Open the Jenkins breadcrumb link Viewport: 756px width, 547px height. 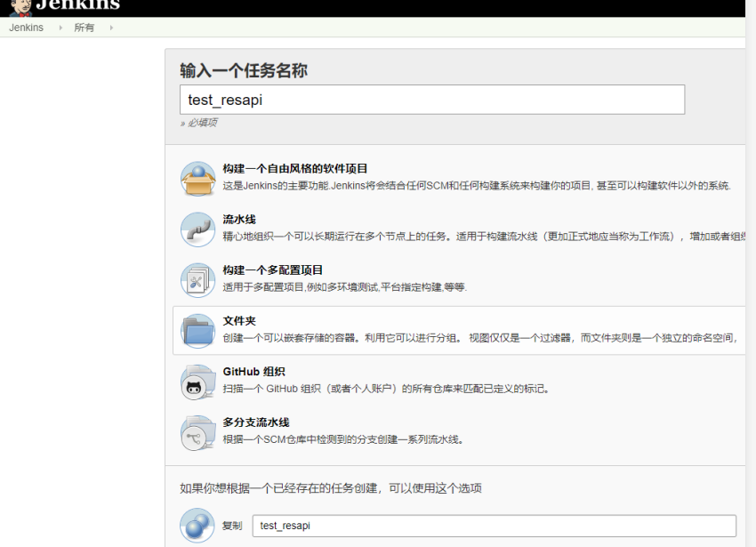pyautogui.click(x=27, y=28)
